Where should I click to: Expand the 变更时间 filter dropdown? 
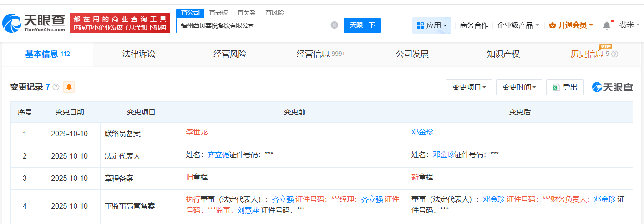[519, 87]
